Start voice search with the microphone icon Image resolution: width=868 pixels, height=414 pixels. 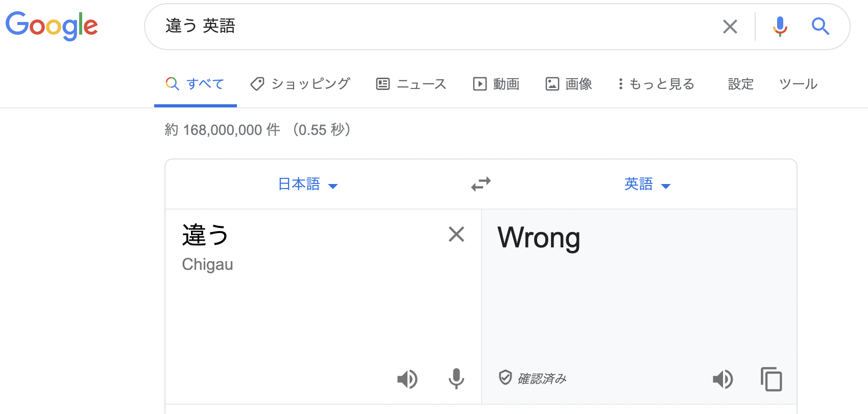pyautogui.click(x=780, y=27)
